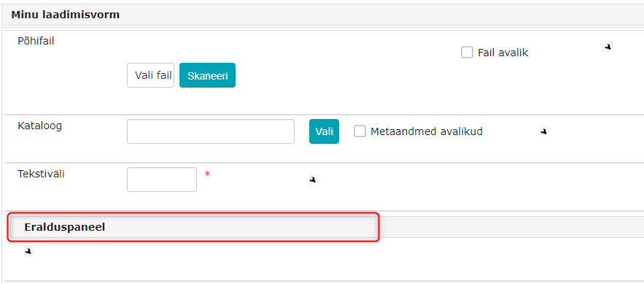Viewport: 644px width, 284px height.
Task: Focus the Tekstiväli input box
Action: click(162, 180)
